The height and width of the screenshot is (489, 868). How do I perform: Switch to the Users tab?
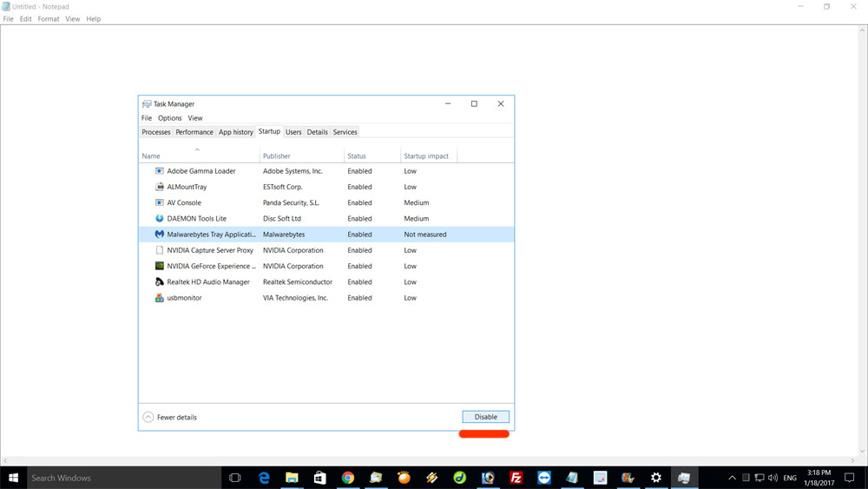pyautogui.click(x=293, y=132)
